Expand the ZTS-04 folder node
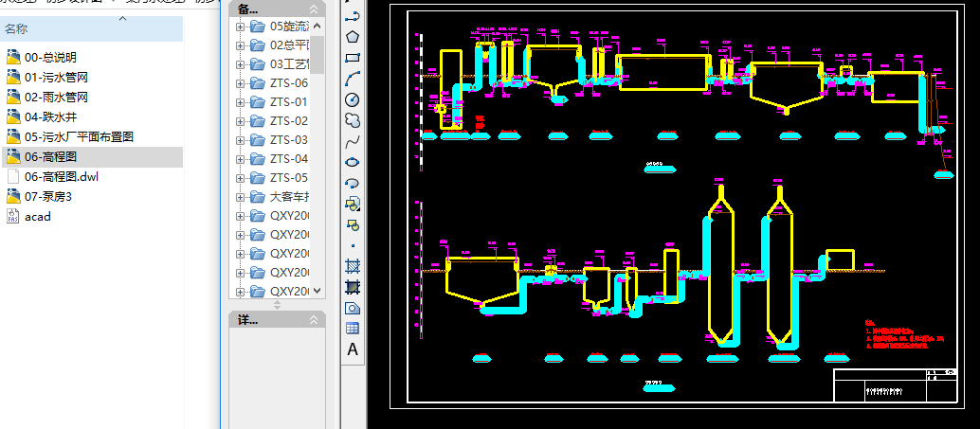This screenshot has width=980, height=429. [x=240, y=159]
